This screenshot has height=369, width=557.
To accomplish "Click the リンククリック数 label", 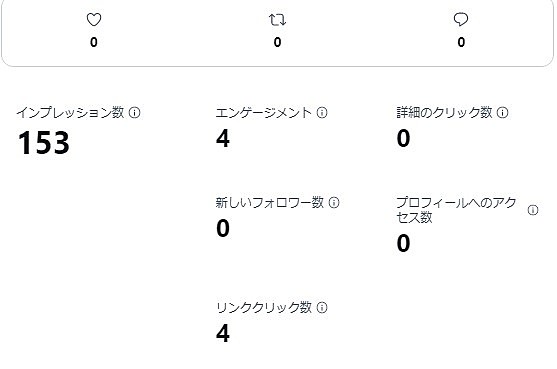I will tap(264, 307).
